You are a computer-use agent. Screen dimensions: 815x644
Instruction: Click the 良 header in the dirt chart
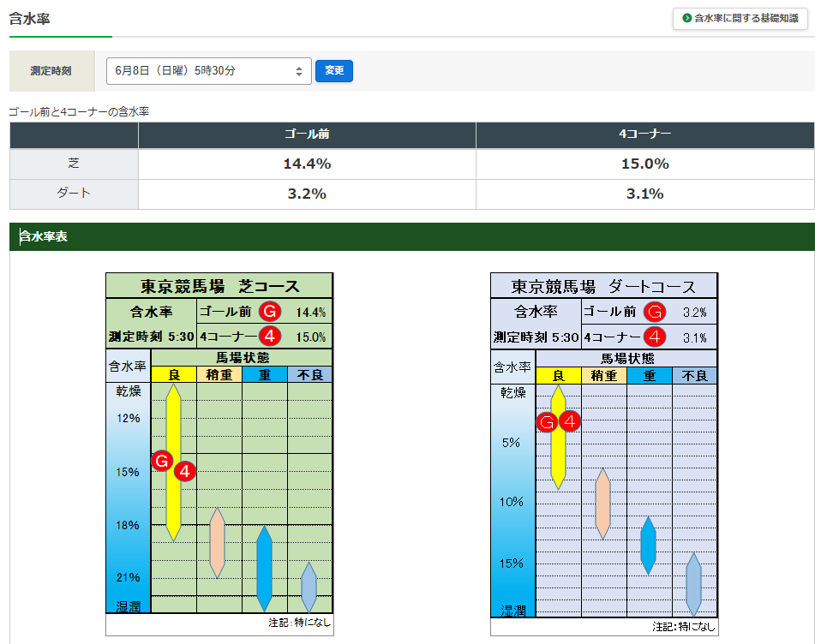click(558, 375)
